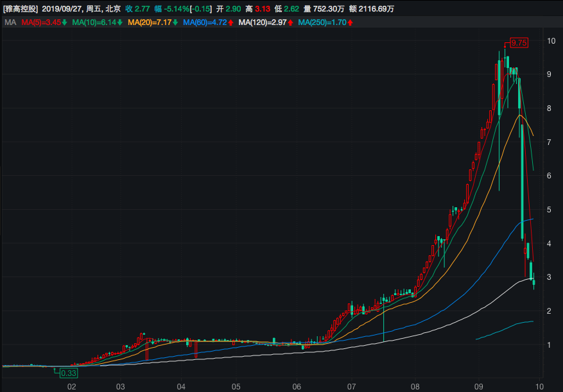Click the 06 month label on time axis
The width and height of the screenshot is (563, 392).
coord(297,386)
